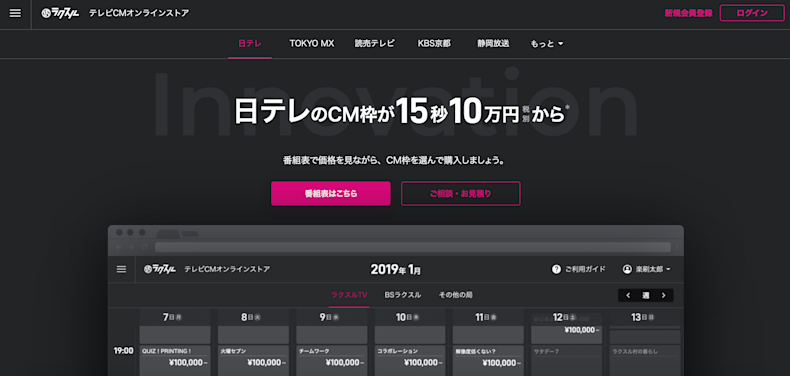The width and height of the screenshot is (790, 376).
Task: Select the 火曜セブン program slot
Action: click(253, 360)
